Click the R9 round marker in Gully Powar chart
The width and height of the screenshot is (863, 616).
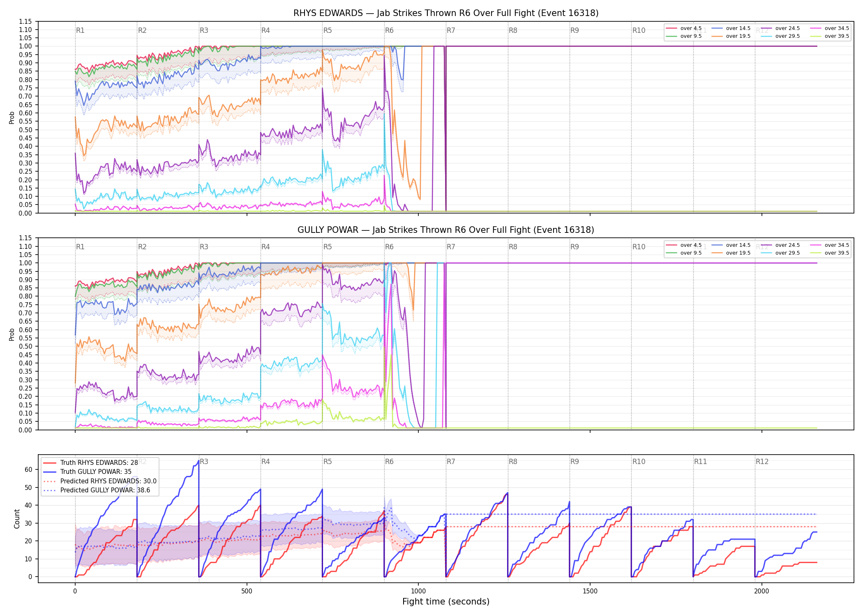575,247
